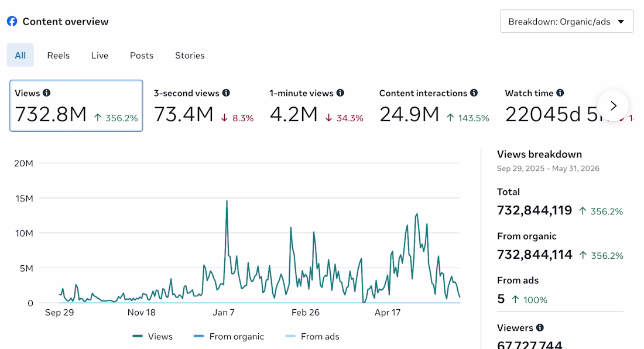Select the Views metric card
Screen dimensions: 644x349
point(76,105)
